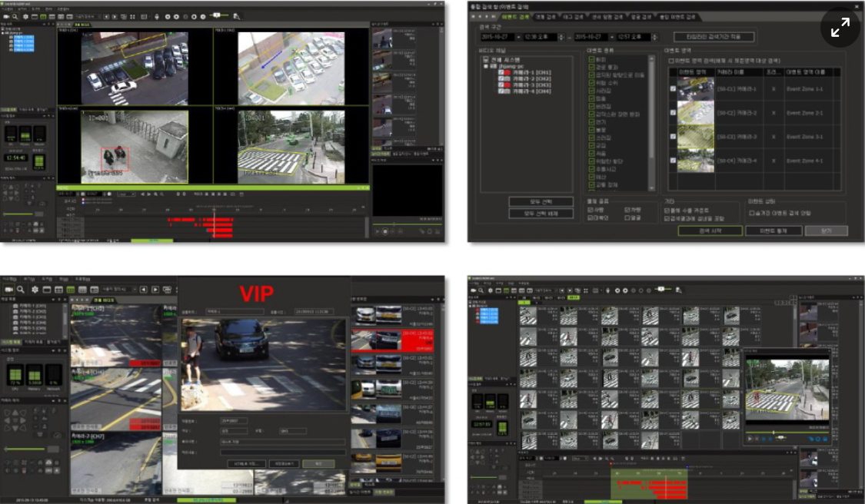Select the four-split layout icon in the VIP alert window

58,289
